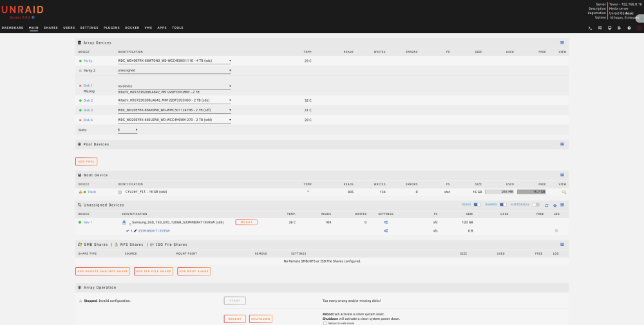Open the VMs tab

148,28
